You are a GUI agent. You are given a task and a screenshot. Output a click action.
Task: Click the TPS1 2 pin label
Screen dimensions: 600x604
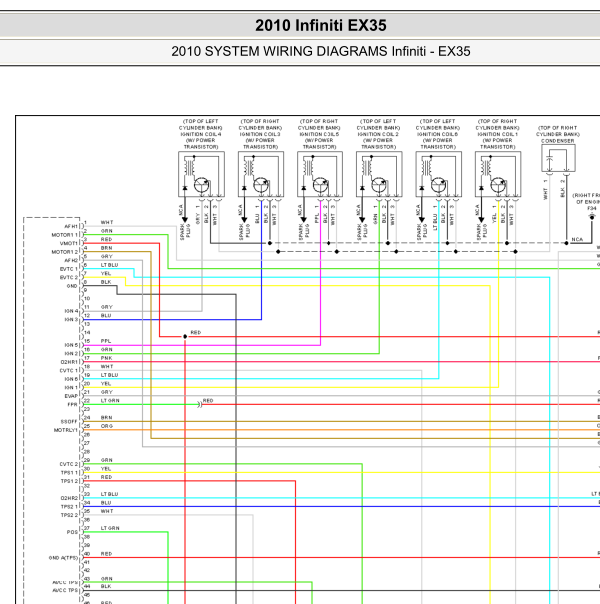click(69, 481)
